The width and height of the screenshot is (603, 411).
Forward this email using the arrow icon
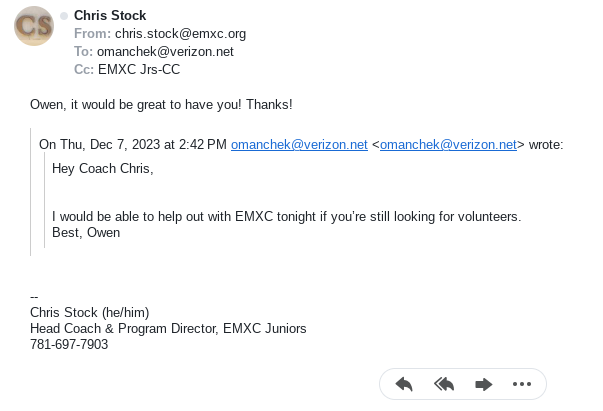coord(483,384)
